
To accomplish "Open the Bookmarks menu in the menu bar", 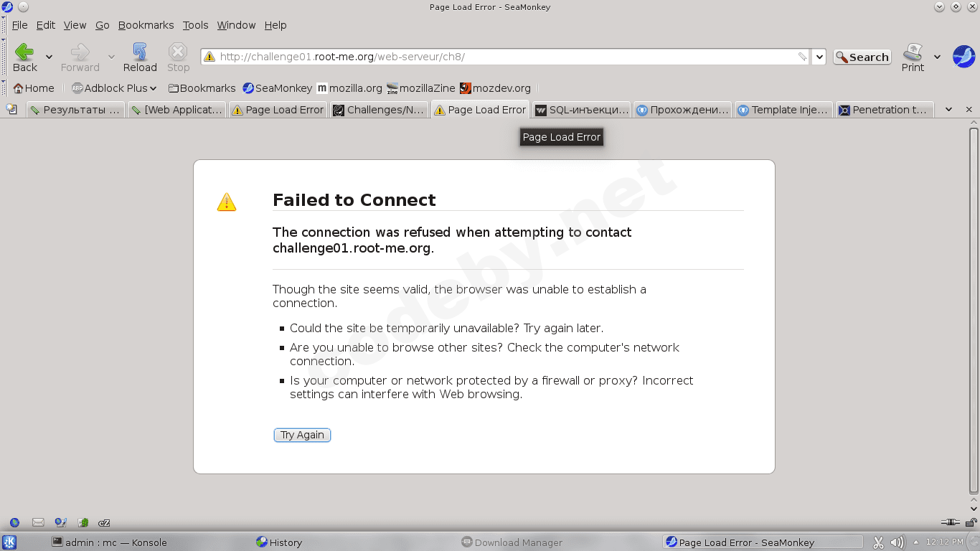I will (146, 25).
